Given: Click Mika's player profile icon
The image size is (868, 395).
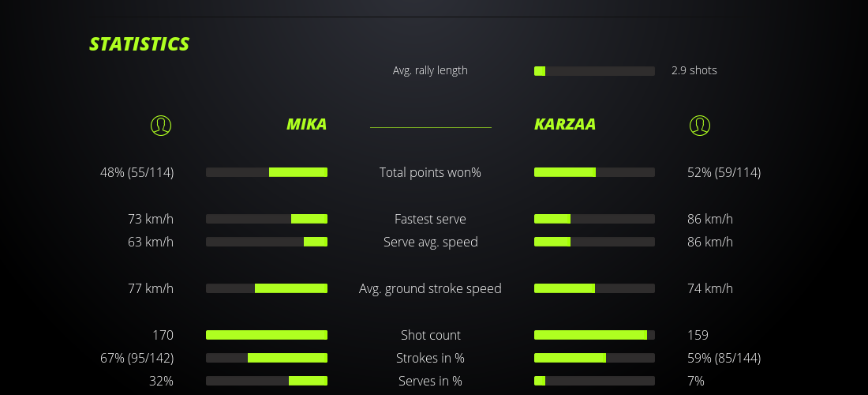Looking at the screenshot, I should point(161,125).
